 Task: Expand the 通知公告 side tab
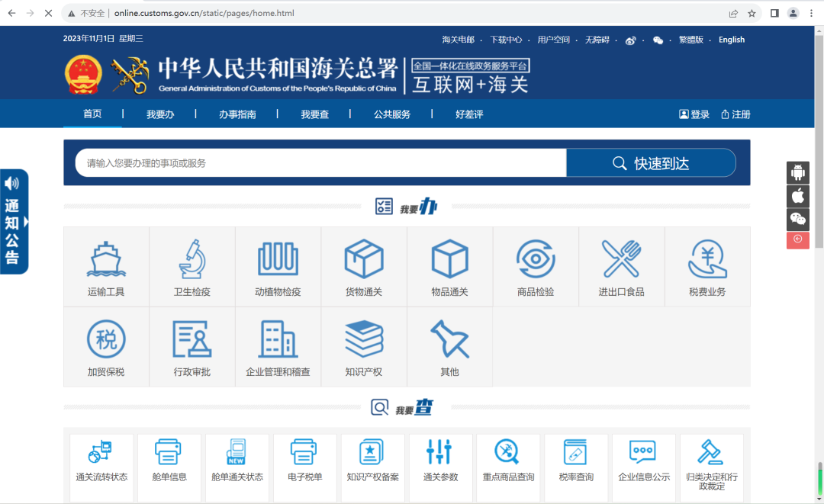[14, 222]
